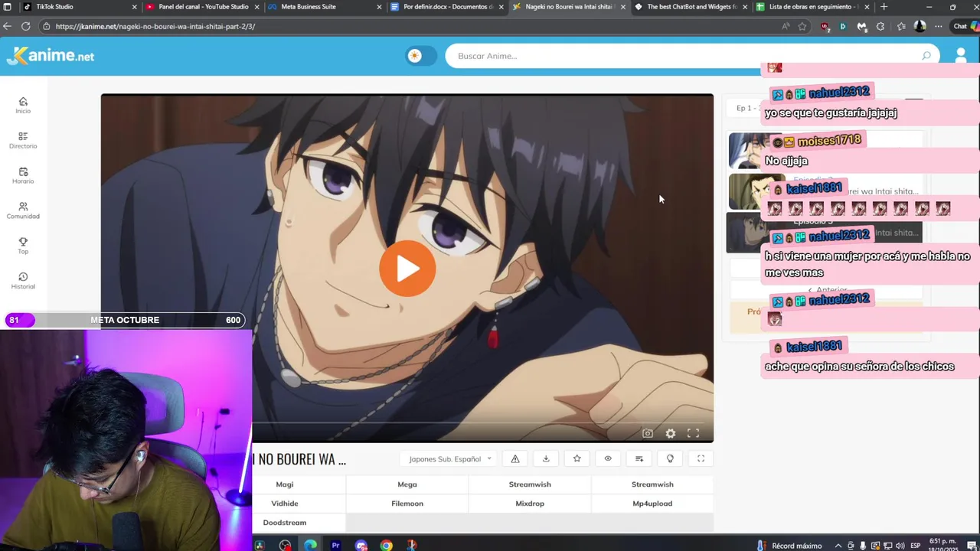Toggle the lights-off bulb icon
980x551 pixels.
pyautogui.click(x=670, y=459)
